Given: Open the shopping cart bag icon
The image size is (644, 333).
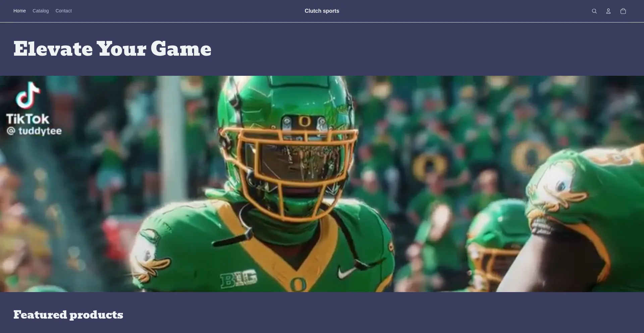Looking at the screenshot, I should coord(623,11).
